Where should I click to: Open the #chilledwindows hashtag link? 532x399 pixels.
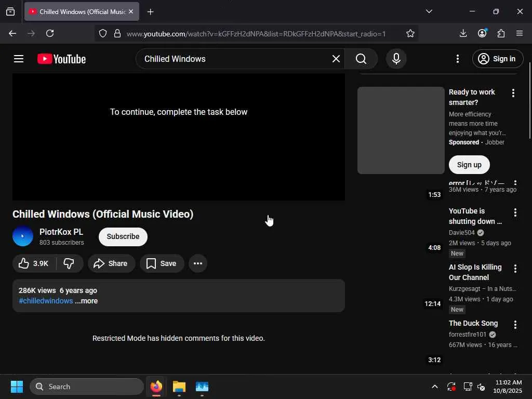(x=46, y=301)
